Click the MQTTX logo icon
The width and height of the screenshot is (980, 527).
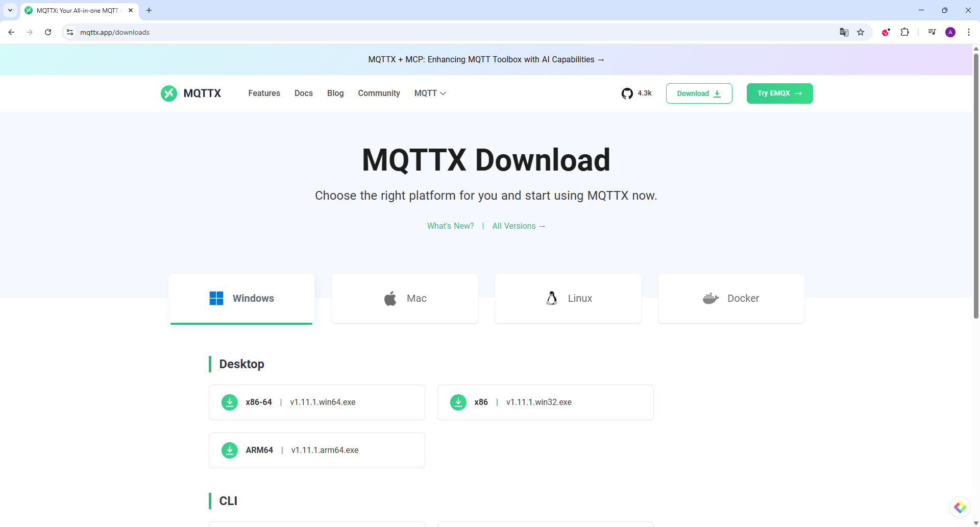[x=169, y=93]
